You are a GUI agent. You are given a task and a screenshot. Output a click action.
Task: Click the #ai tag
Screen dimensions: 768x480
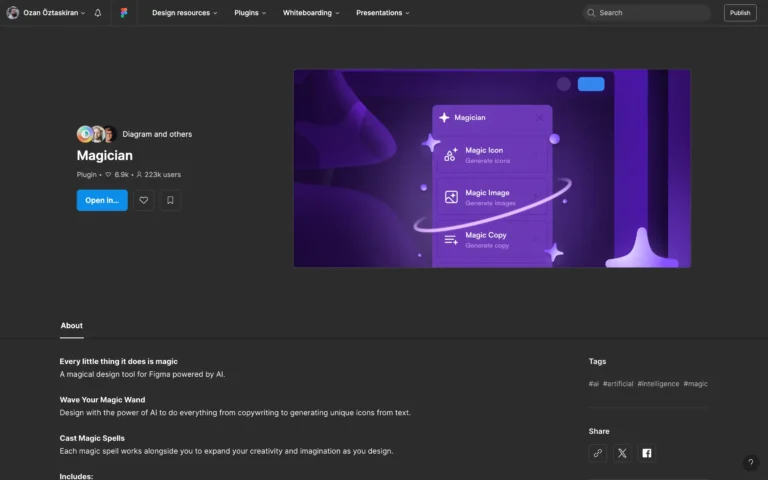(x=593, y=384)
